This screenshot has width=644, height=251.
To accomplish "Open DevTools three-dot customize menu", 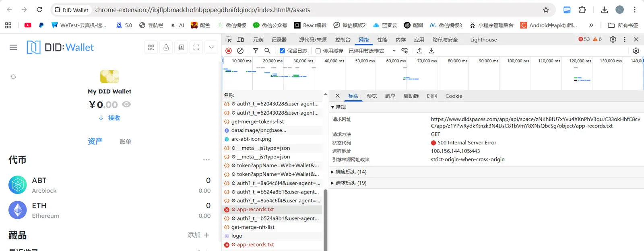I will coord(625,39).
